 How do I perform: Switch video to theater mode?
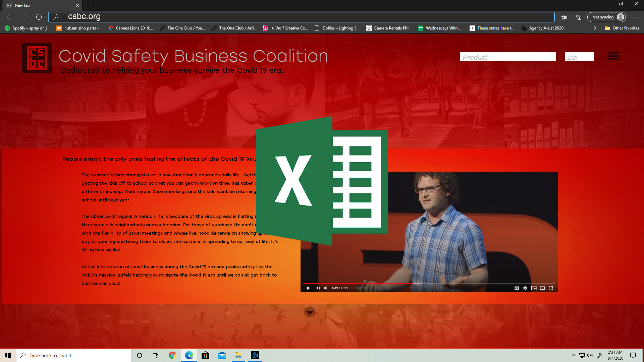click(x=542, y=288)
